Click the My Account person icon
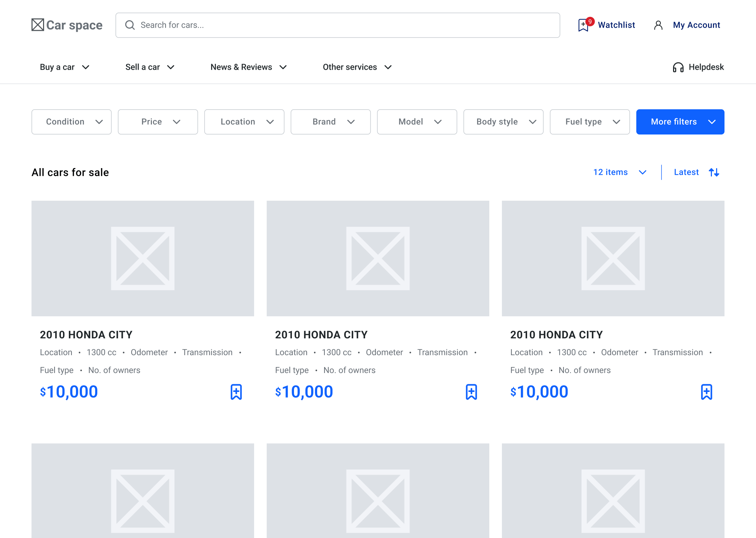The height and width of the screenshot is (538, 756). pyautogui.click(x=658, y=25)
